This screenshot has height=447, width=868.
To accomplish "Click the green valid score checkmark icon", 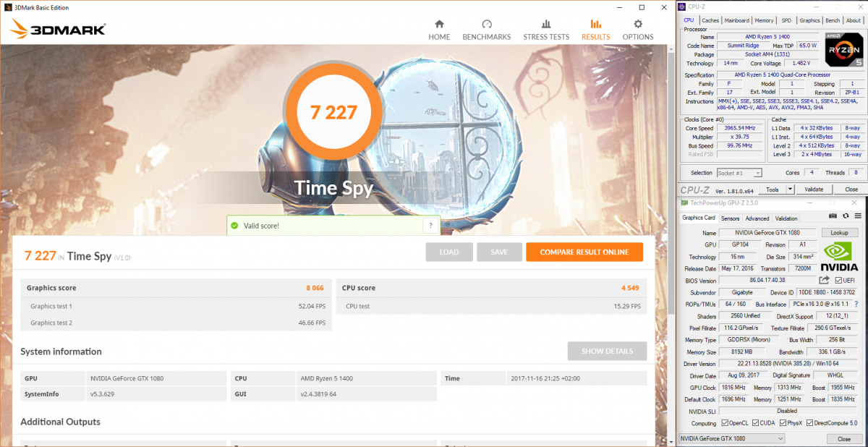I will point(234,226).
